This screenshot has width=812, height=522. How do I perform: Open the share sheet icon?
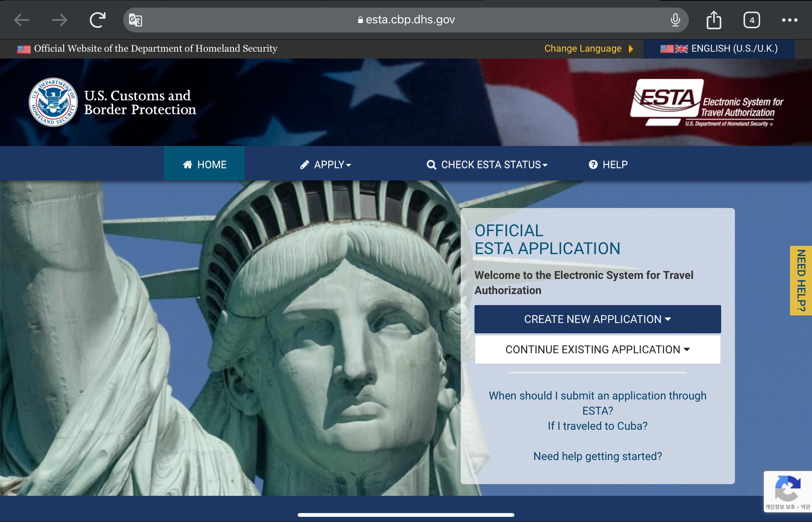click(714, 20)
